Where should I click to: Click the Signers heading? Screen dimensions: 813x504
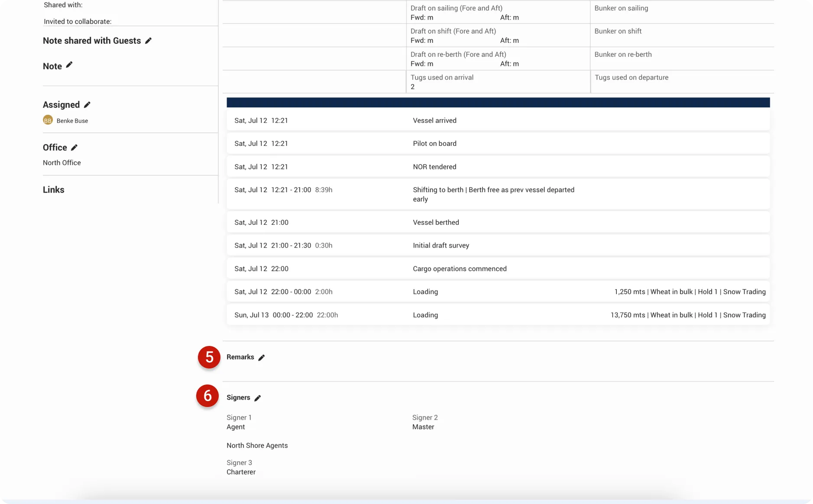point(238,397)
